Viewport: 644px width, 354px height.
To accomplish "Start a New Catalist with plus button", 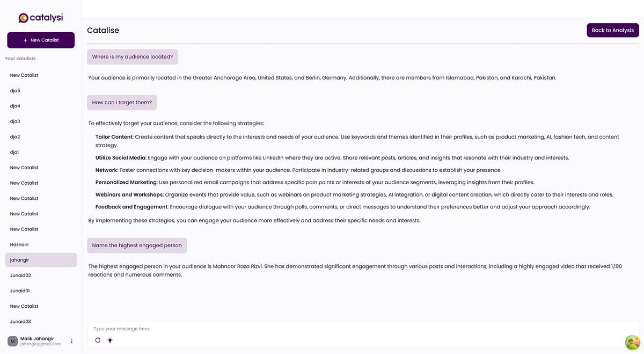I will 41,40.
